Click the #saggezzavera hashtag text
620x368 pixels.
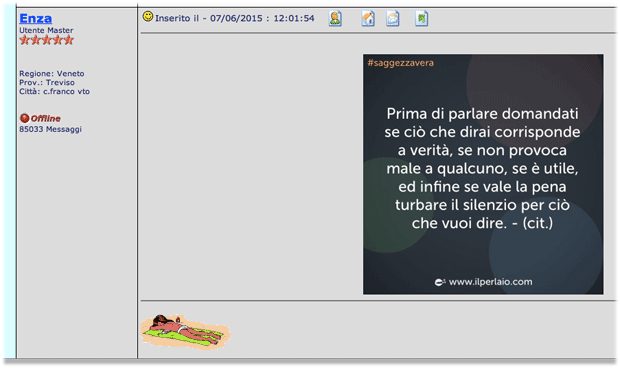[401, 63]
